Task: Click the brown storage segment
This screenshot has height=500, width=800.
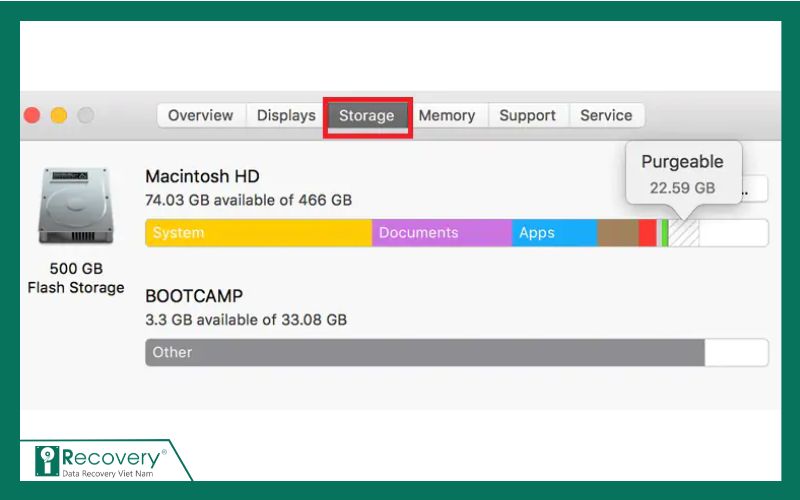Action: pyautogui.click(x=618, y=233)
